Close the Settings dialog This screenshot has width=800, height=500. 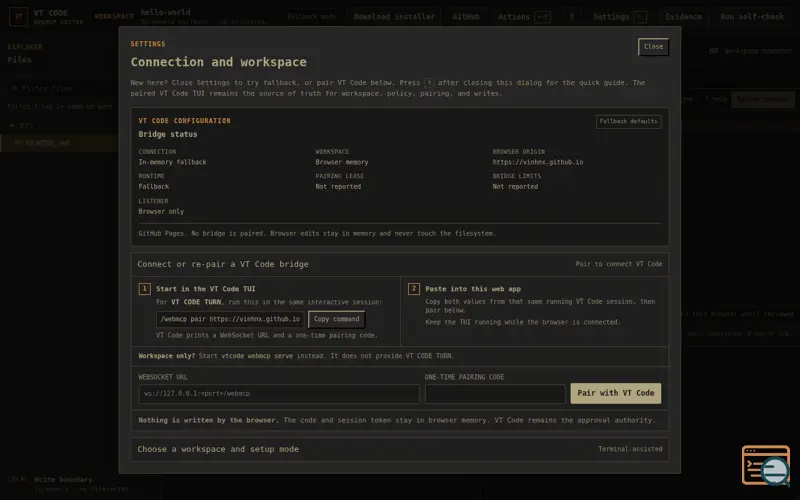click(x=653, y=47)
